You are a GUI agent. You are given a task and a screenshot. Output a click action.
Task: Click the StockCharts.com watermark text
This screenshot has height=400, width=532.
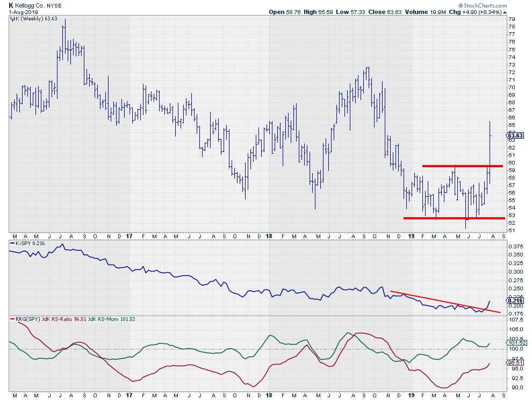[483, 5]
